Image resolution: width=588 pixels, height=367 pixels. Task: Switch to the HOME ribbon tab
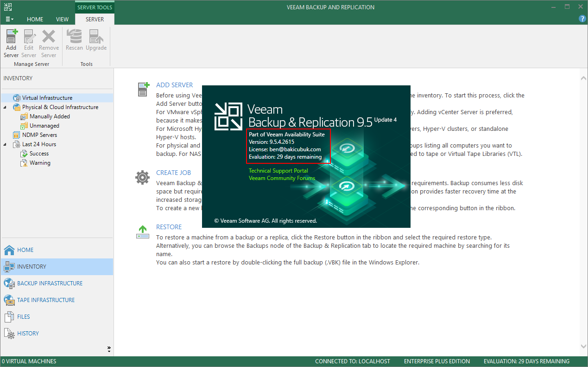[35, 19]
